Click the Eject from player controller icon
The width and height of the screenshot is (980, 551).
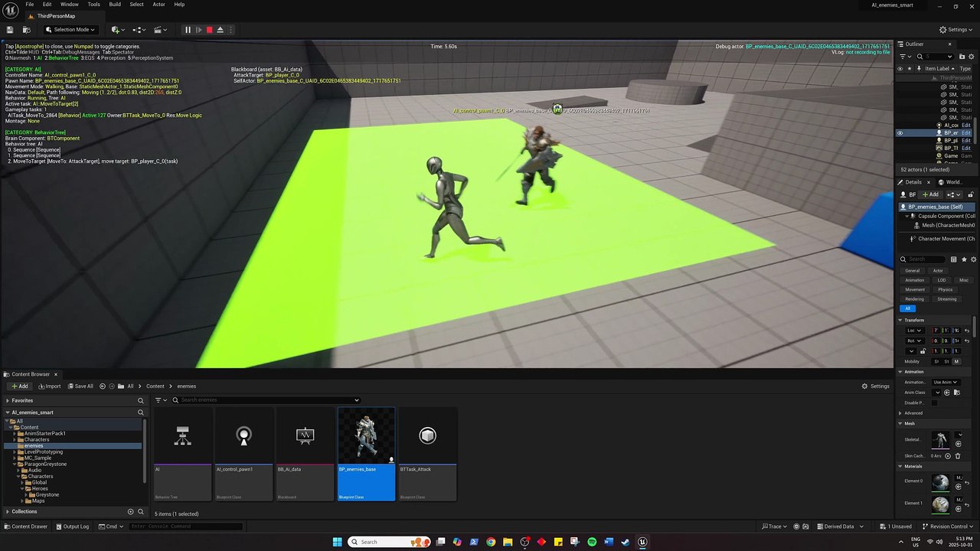(x=220, y=30)
